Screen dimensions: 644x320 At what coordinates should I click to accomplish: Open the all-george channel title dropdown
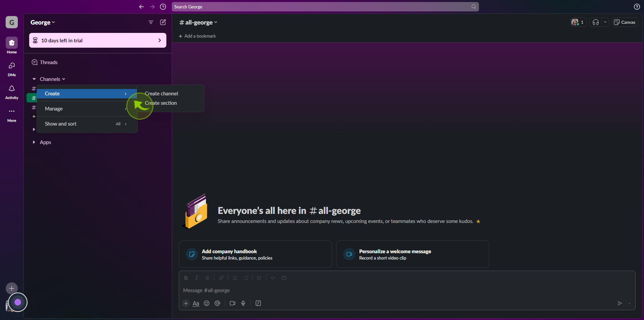[198, 22]
